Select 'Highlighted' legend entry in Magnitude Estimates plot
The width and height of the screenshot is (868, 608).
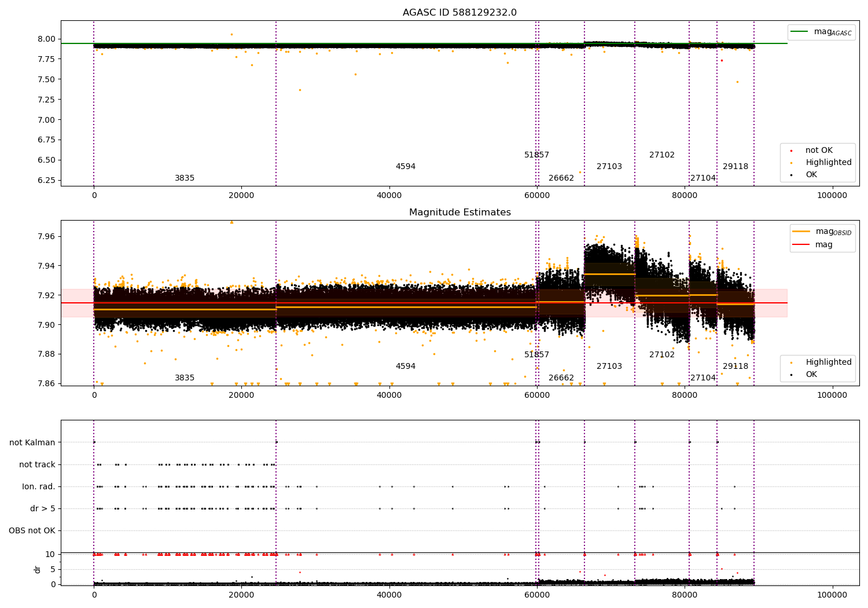pyautogui.click(x=829, y=362)
